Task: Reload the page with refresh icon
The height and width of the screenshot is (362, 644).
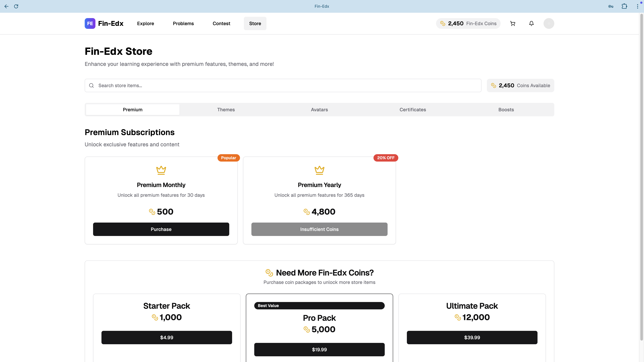Action: pos(16,6)
